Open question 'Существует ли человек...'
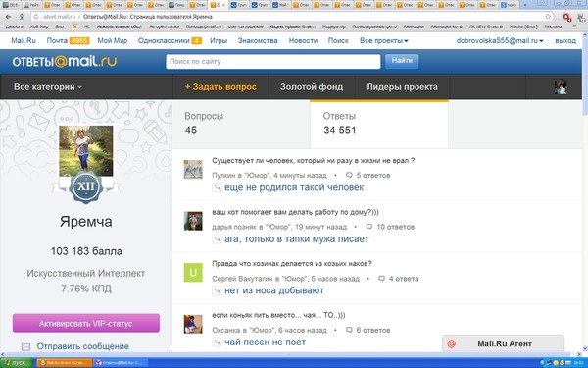Image resolution: width=588 pixels, height=368 pixels. point(314,161)
